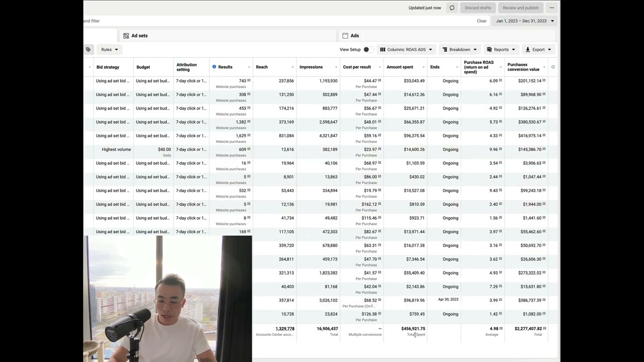Click the info icon beside $44.47 cost
644x362 pixels.
tap(379, 80)
